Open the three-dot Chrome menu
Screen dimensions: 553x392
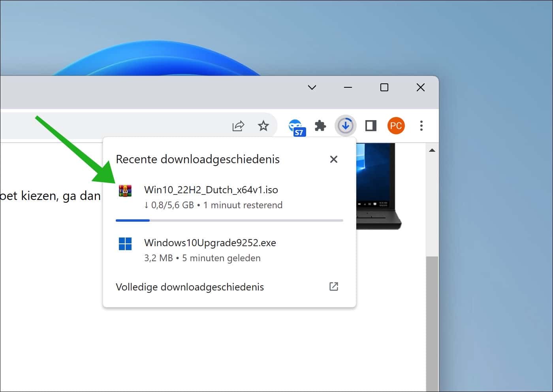(421, 126)
